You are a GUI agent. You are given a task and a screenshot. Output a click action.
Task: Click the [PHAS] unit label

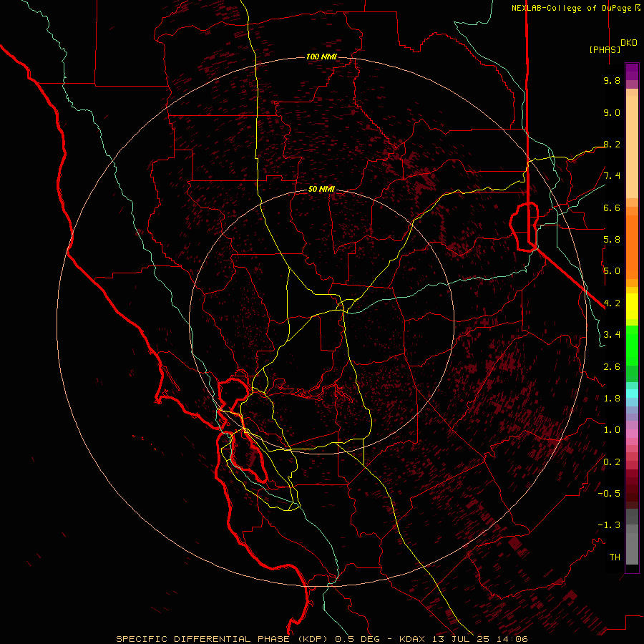click(605, 49)
